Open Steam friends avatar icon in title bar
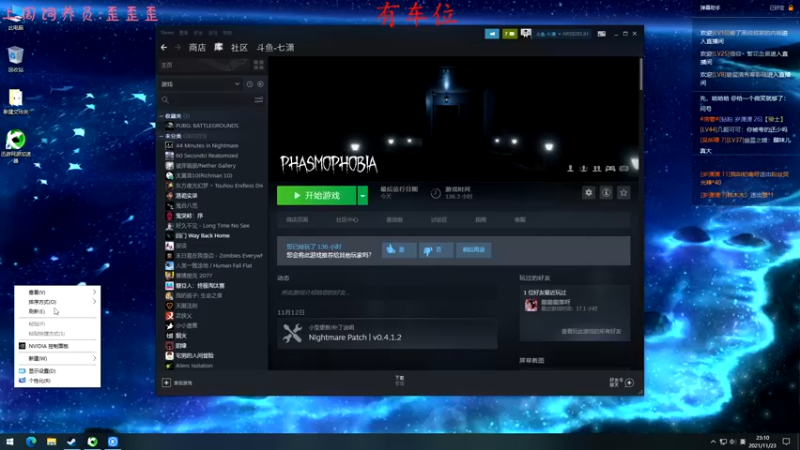The image size is (800, 450). point(526,34)
